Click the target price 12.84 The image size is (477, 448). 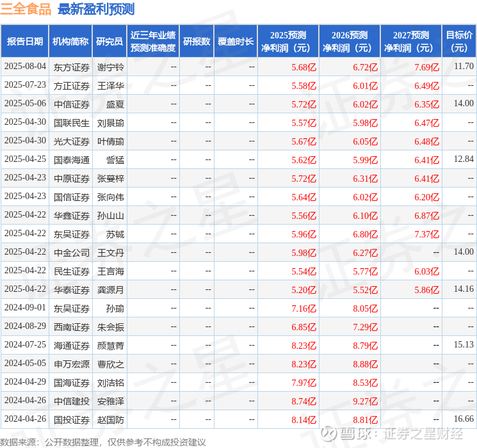(464, 159)
